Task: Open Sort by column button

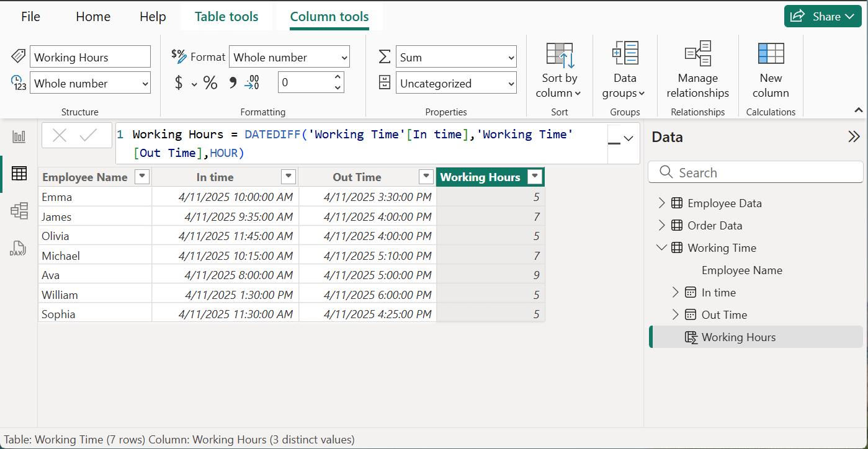Action: [559, 69]
